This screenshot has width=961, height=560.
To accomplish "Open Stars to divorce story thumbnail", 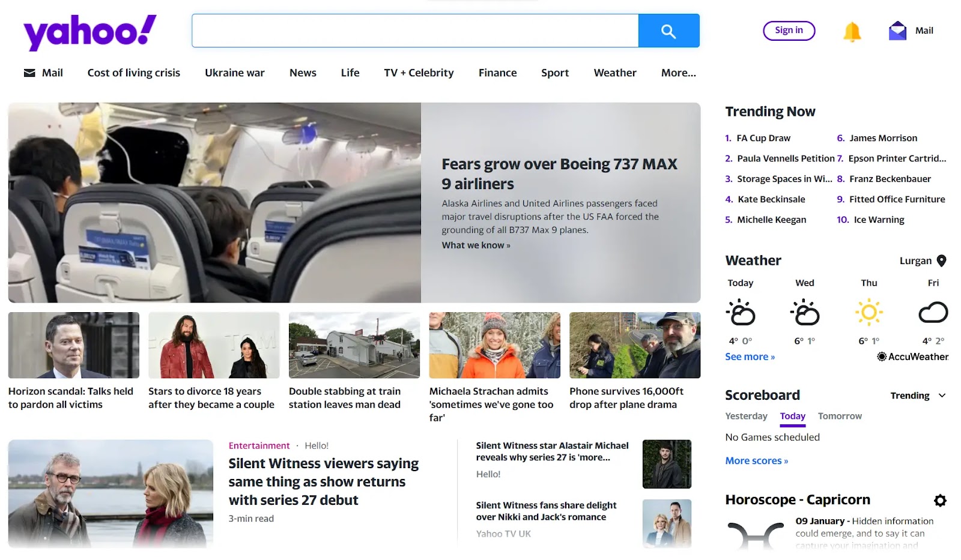I will pos(214,345).
